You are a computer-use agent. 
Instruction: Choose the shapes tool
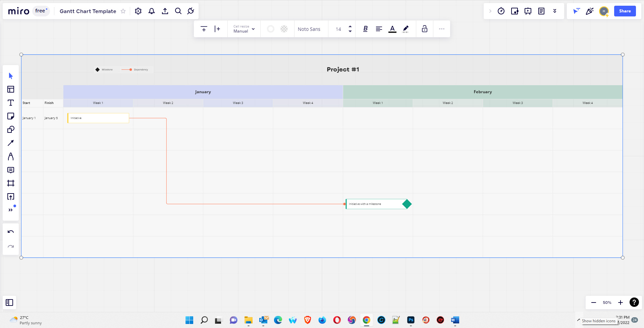click(11, 129)
